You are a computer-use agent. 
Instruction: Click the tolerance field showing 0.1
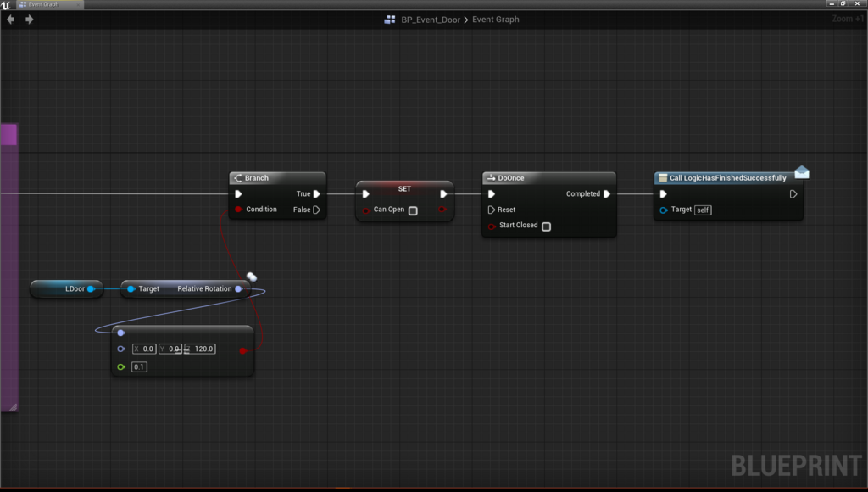click(x=139, y=366)
